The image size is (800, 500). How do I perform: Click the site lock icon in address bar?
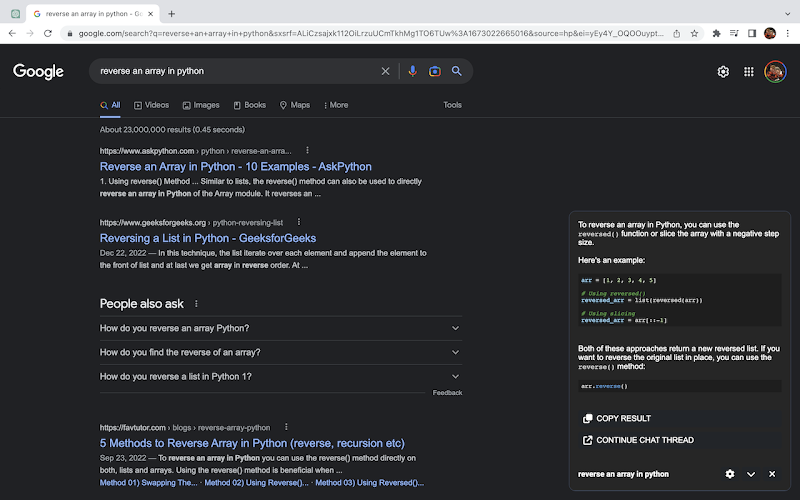point(70,34)
